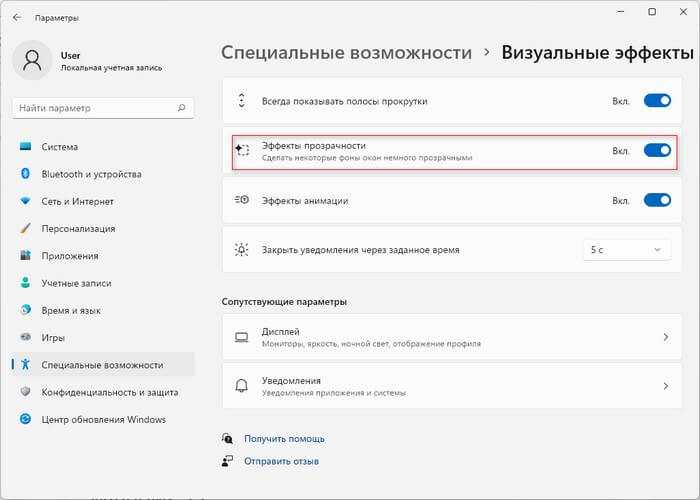Disable Эффекты анимации toggle
The width and height of the screenshot is (700, 500).
click(x=657, y=200)
